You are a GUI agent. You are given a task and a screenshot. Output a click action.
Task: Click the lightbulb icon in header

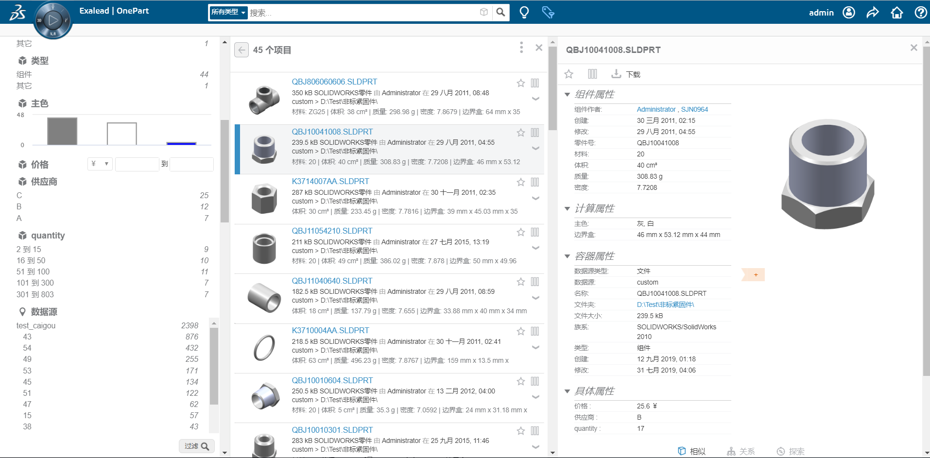click(524, 13)
